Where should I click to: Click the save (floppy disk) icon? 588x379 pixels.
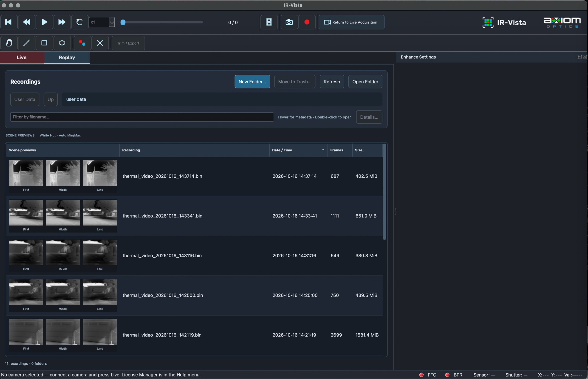269,22
